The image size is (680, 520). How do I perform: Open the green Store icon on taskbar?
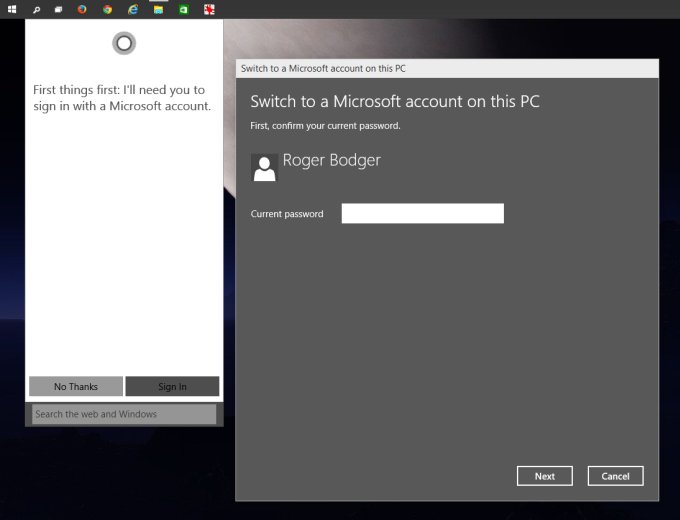tap(183, 10)
